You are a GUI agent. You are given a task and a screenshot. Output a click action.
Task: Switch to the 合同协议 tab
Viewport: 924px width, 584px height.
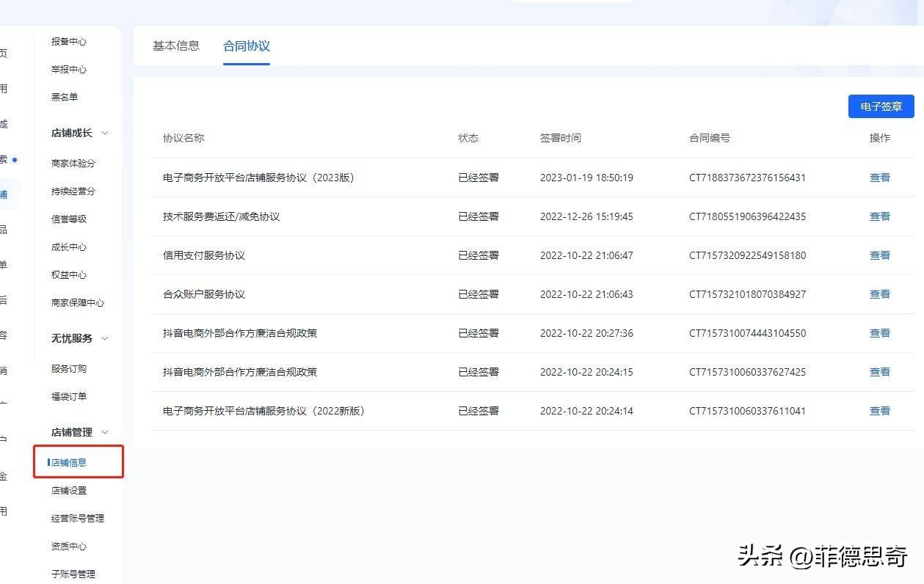246,45
